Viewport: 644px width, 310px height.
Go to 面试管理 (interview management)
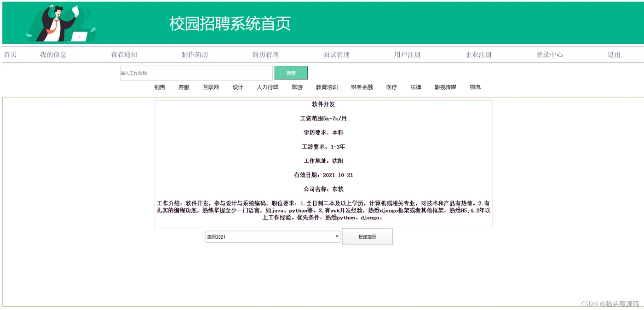tap(336, 54)
